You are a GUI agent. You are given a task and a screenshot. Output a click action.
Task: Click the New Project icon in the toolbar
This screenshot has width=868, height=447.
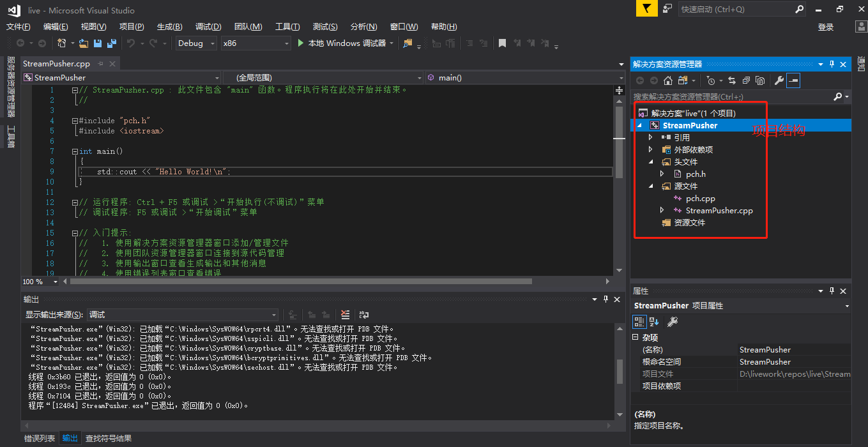62,43
